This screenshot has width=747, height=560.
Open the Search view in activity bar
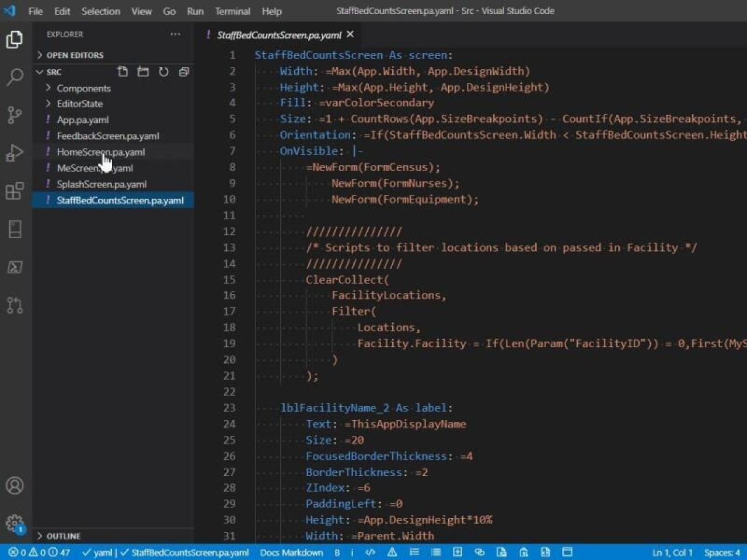point(15,76)
